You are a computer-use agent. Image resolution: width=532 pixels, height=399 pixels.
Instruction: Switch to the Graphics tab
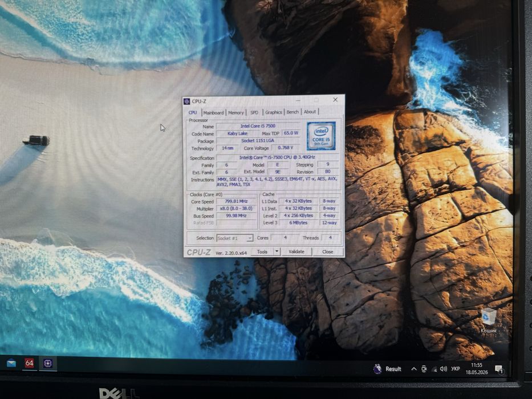coord(274,112)
